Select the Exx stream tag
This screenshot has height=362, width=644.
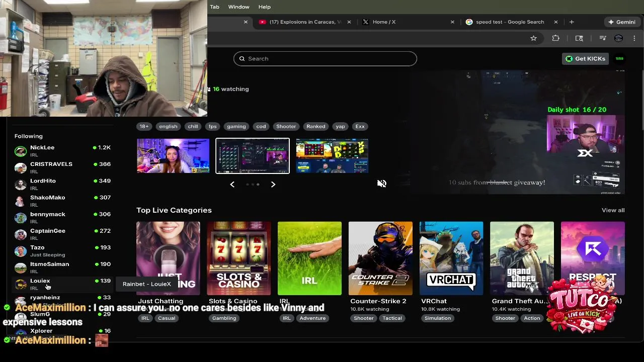tap(360, 127)
